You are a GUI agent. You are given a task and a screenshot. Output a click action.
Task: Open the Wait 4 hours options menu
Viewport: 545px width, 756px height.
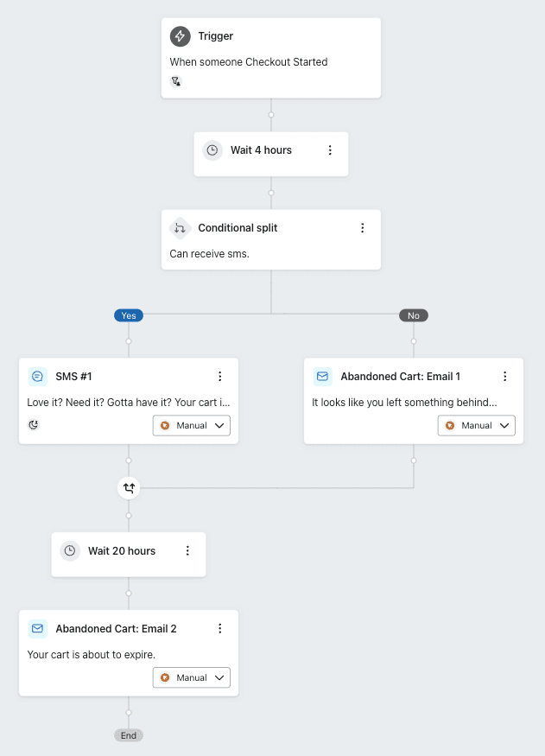[330, 149]
